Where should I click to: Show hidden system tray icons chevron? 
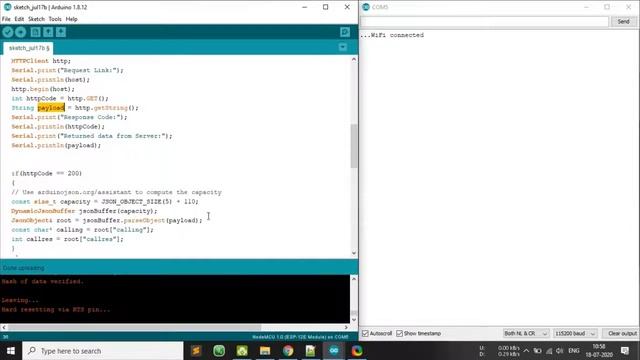[526, 351]
